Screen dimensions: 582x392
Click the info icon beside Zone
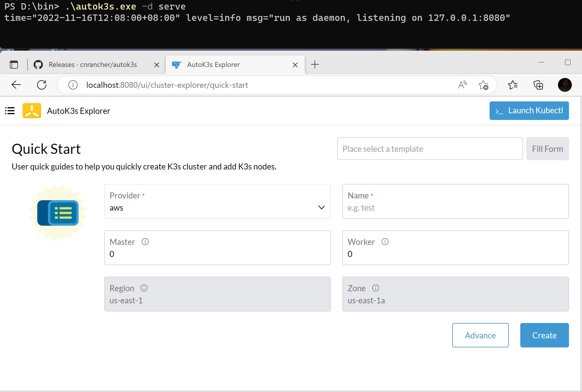coord(376,288)
